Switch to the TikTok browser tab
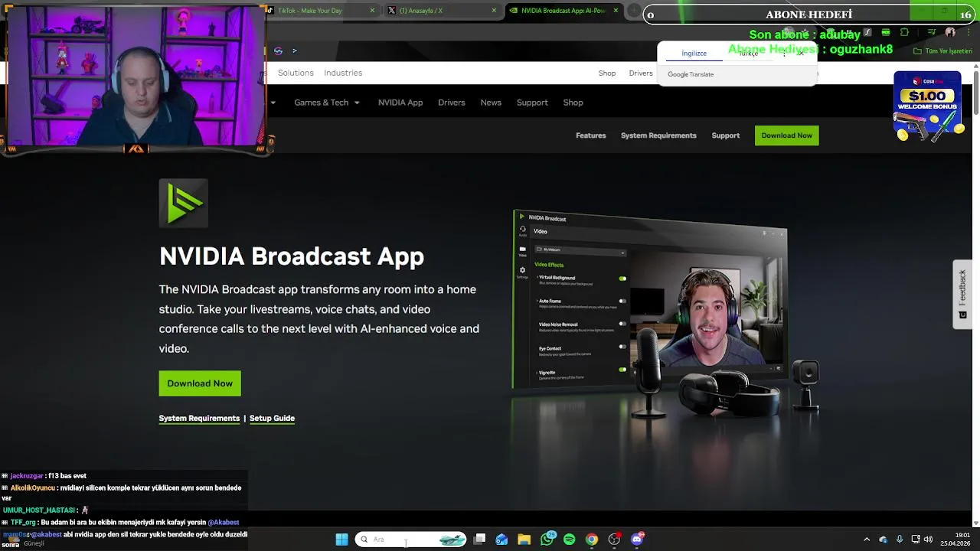 [x=320, y=11]
